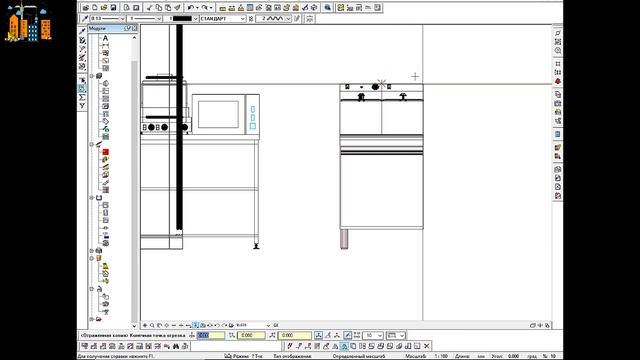
Task: Click the X icon ending the bottom edit toolbar
Action: 427,346
